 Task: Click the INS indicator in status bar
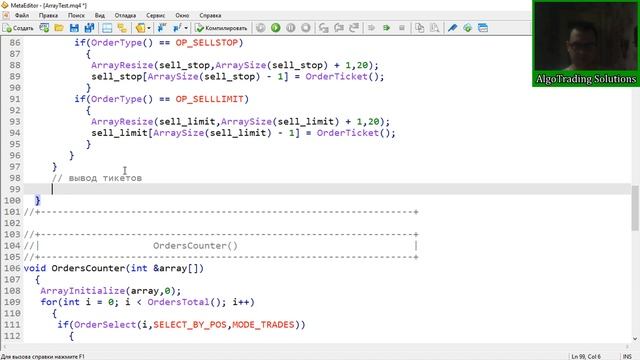coord(627,356)
